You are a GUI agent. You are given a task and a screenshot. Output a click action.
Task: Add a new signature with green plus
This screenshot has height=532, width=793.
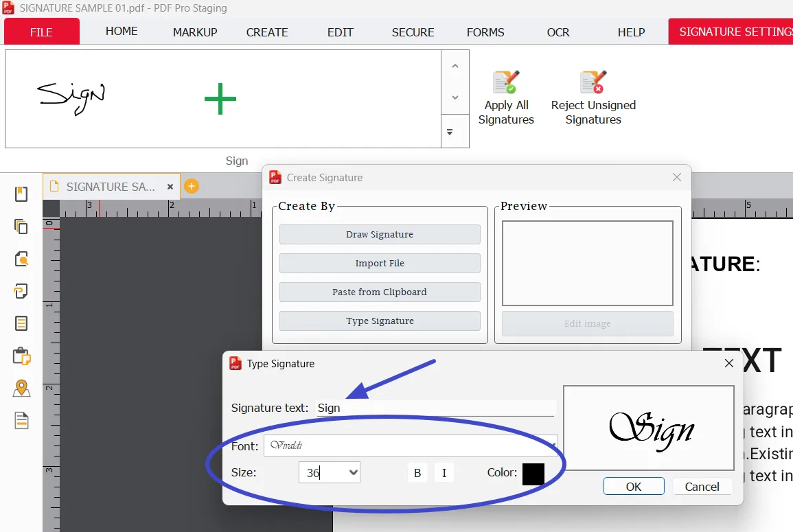point(220,99)
